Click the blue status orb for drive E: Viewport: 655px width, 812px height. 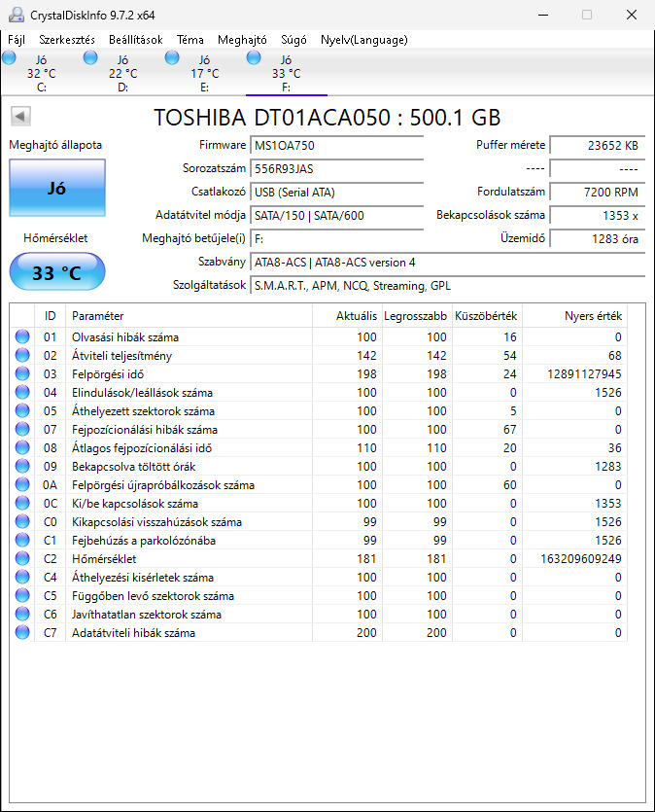(x=172, y=57)
